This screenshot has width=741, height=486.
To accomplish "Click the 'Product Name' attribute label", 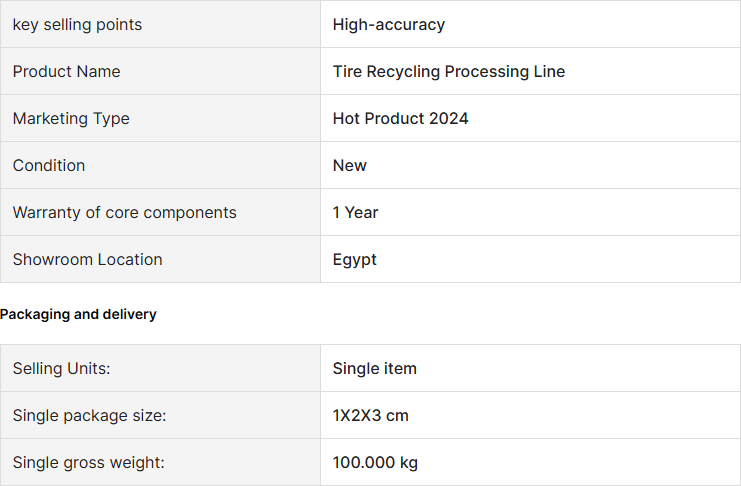I will (67, 71).
